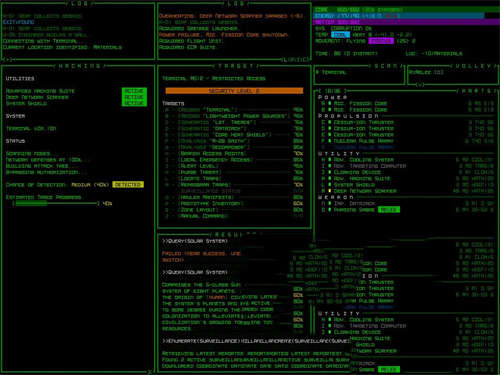Click the Chance of Detection Medium value
The width and height of the screenshot is (500, 375).
tap(90, 185)
